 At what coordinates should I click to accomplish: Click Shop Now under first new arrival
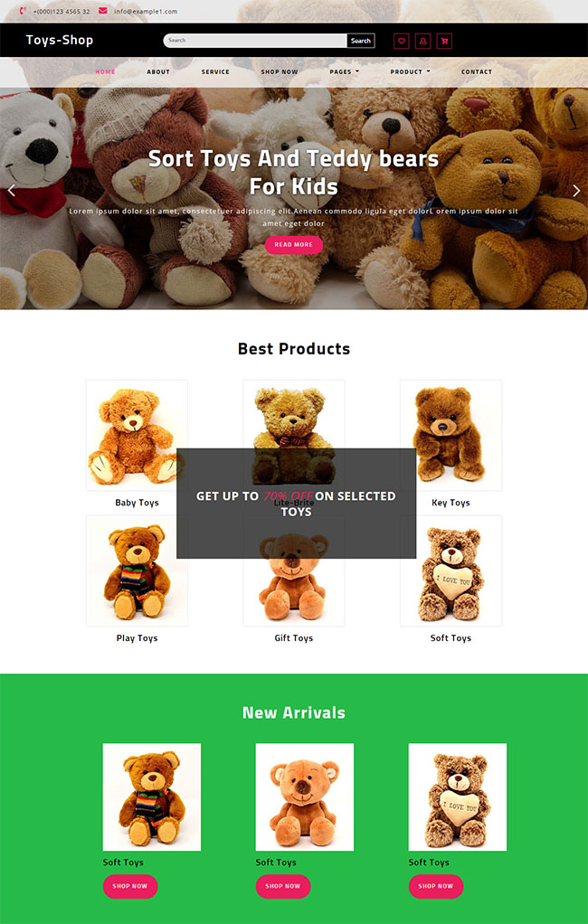(x=129, y=886)
